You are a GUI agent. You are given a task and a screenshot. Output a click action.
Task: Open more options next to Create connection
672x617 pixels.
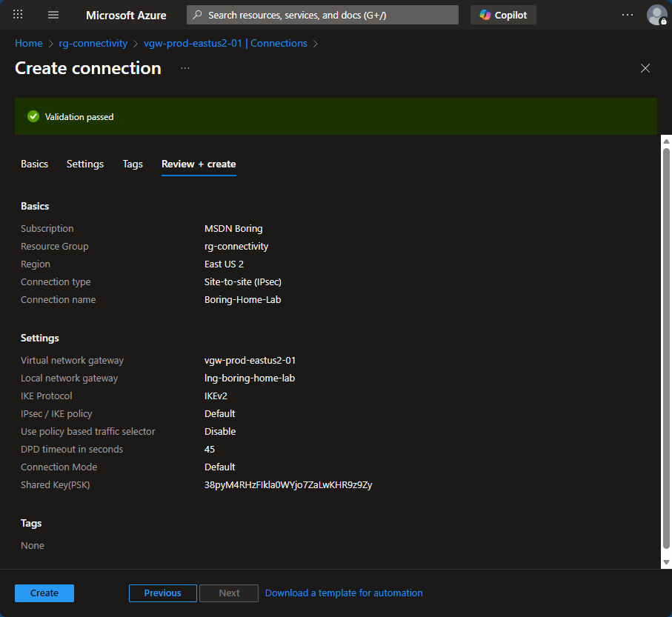184,68
